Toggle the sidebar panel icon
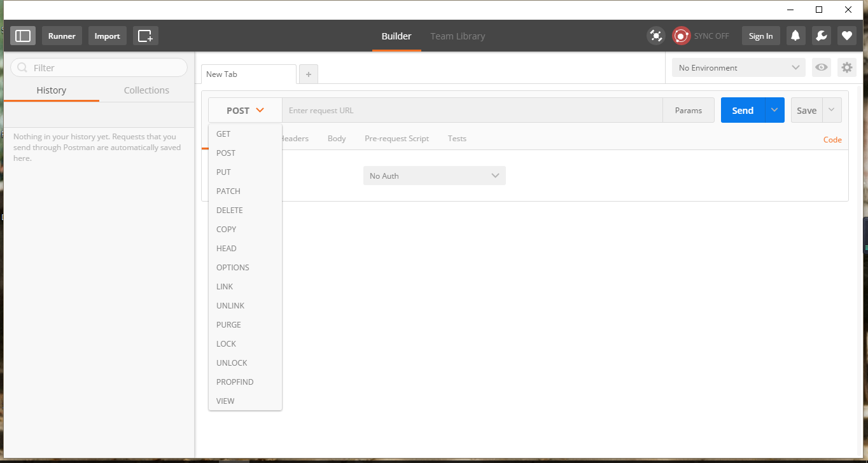The width and height of the screenshot is (868, 463). (x=23, y=36)
